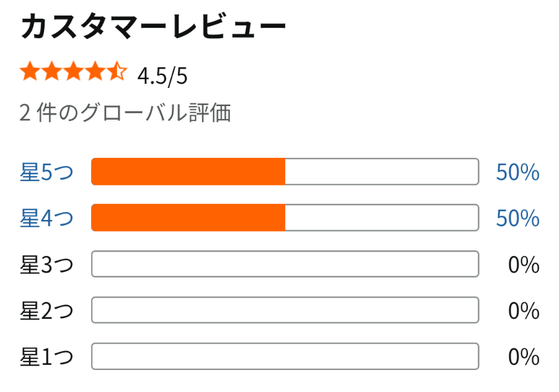Click the 50% link for 5 stars
The width and height of the screenshot is (559, 392).
pyautogui.click(x=518, y=173)
